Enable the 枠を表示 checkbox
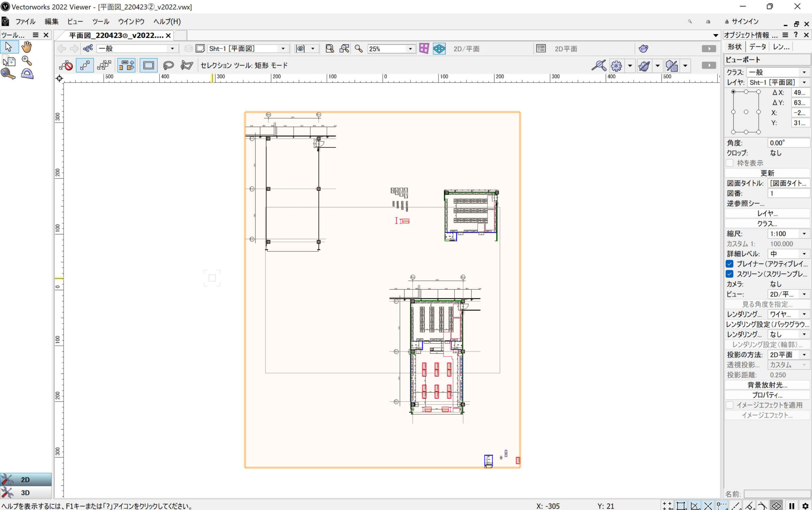The height and width of the screenshot is (510, 812). [x=730, y=163]
